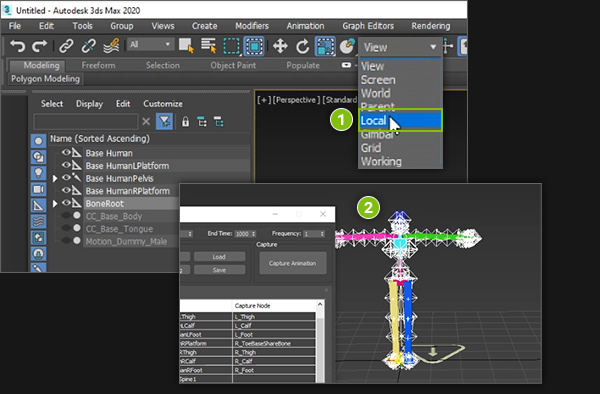
Task: Click the Capture Animation button
Action: [293, 263]
